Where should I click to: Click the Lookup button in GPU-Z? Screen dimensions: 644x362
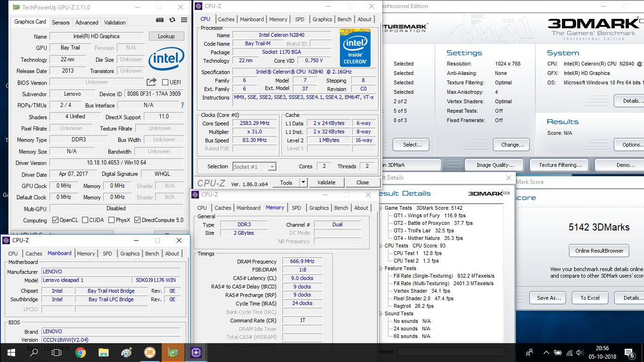(166, 36)
